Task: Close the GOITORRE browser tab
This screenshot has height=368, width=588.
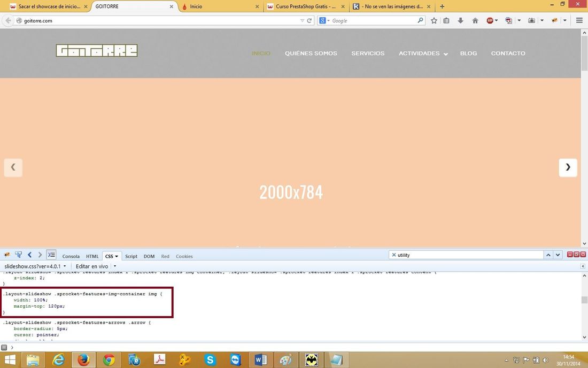Action: coord(172,6)
